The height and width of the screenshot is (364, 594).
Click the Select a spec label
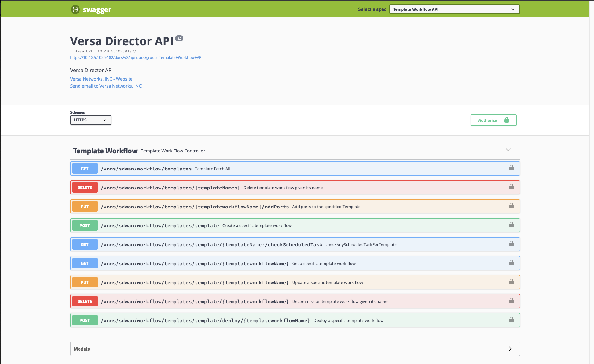click(372, 9)
